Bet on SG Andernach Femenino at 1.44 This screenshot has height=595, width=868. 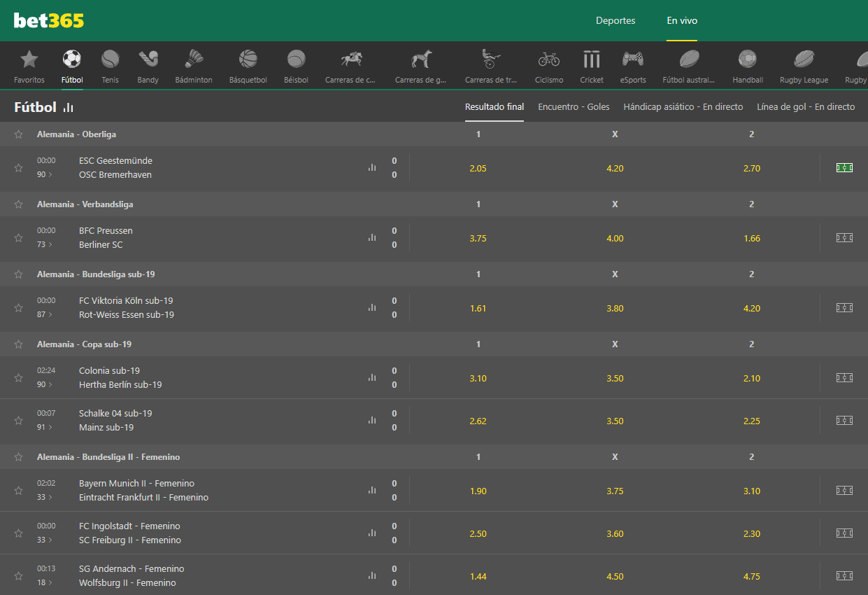(x=478, y=576)
